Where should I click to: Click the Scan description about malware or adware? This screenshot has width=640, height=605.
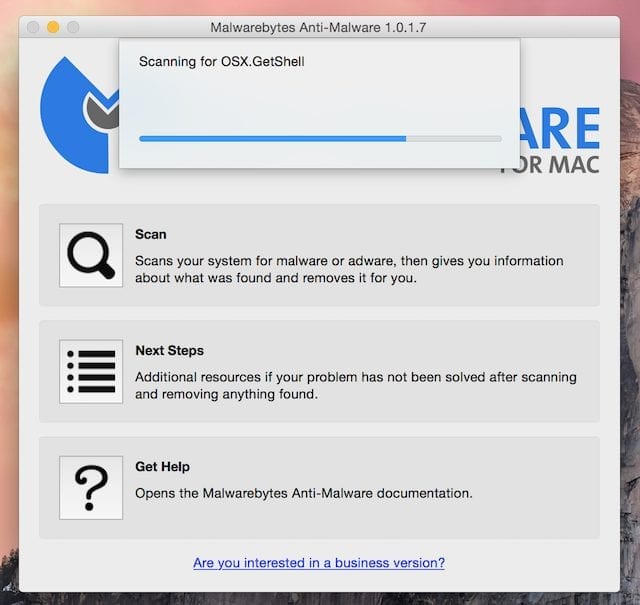pos(349,269)
